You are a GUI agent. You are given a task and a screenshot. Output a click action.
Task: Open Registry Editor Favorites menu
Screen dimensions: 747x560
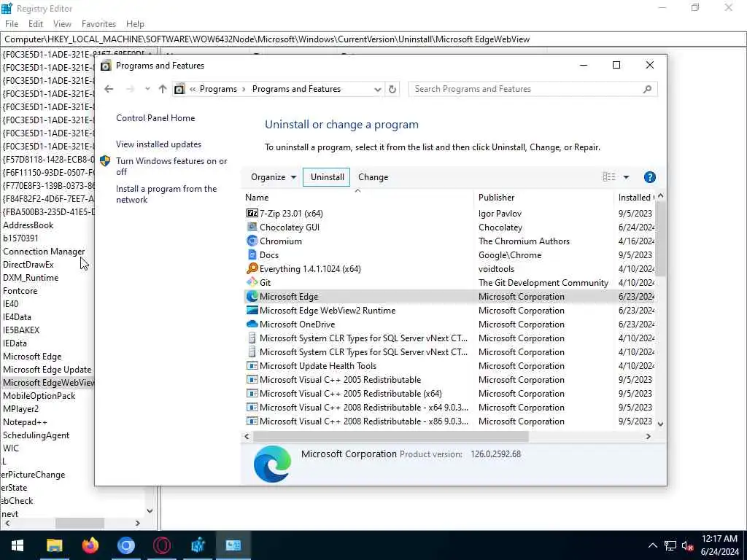pyautogui.click(x=98, y=24)
